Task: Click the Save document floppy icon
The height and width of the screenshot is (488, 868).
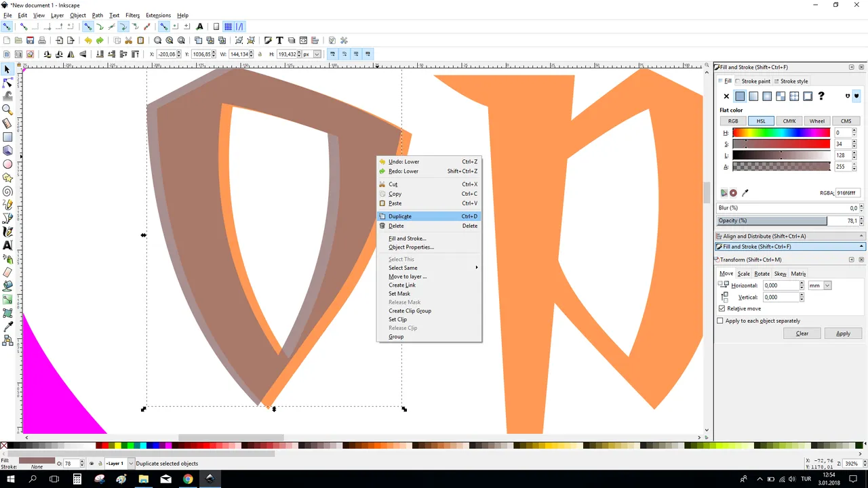Action: coord(30,41)
